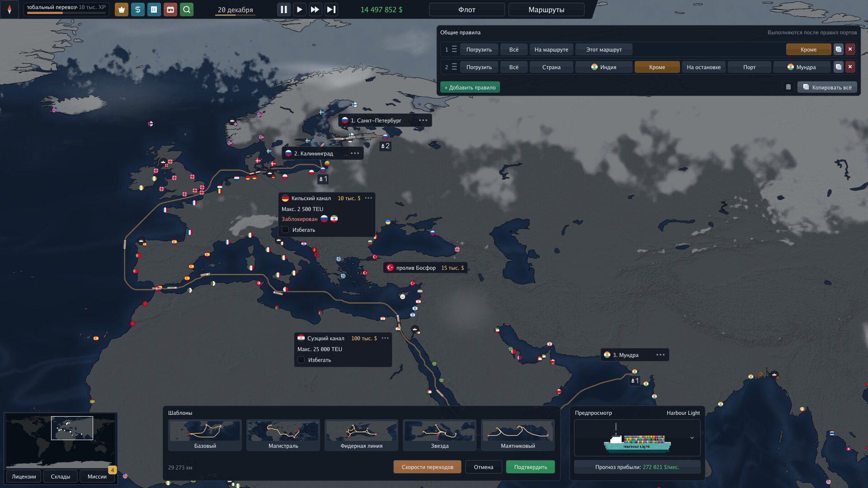Screen dimensions: 868x488
Task: Duplicate rule 2 with copy icon
Action: (838, 67)
